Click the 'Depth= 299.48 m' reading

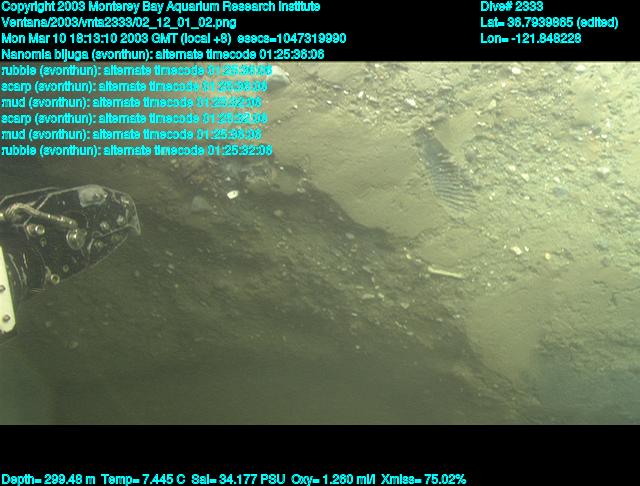tap(48, 479)
